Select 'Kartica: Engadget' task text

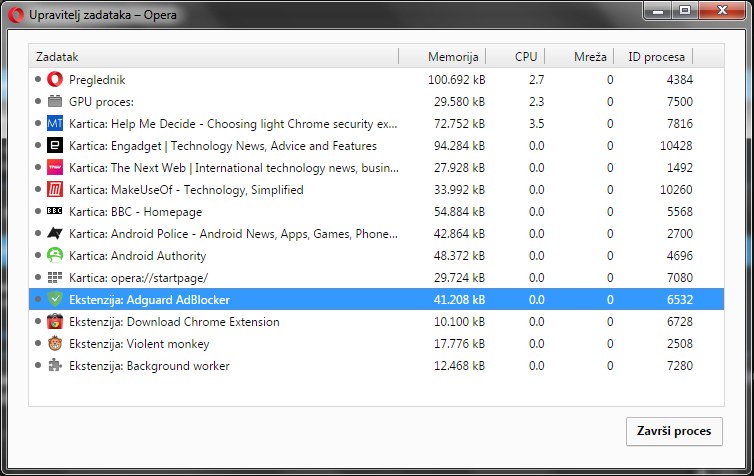pos(223,146)
